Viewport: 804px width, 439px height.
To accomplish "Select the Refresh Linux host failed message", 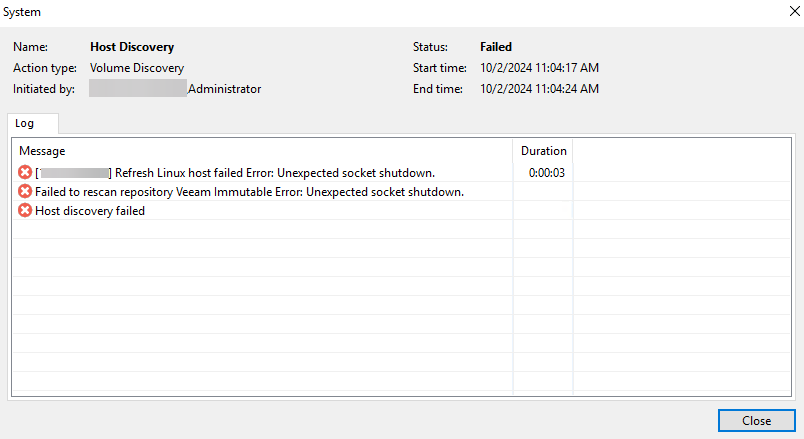I will (x=274, y=173).
